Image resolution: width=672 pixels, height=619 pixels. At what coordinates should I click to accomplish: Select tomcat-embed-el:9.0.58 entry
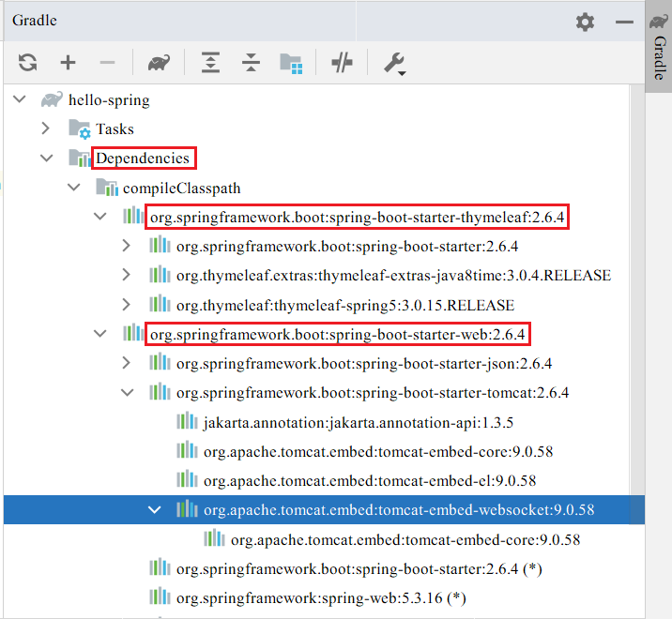[x=370, y=480]
